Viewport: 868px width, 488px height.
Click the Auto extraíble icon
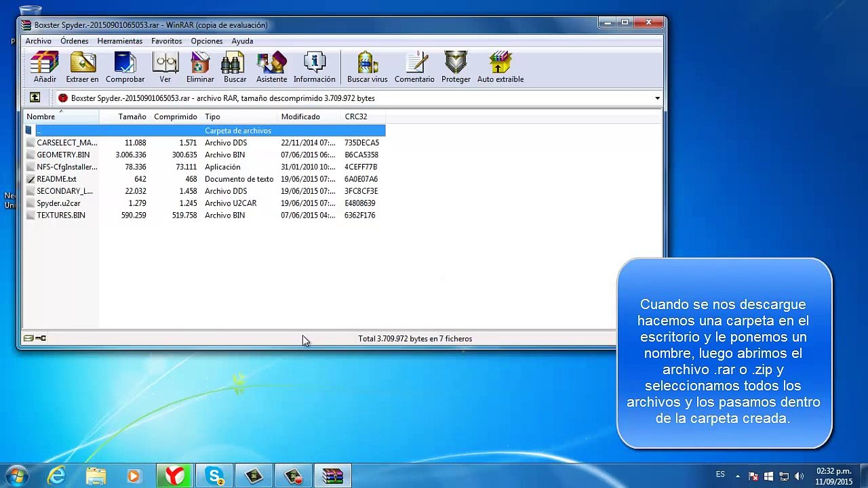tap(500, 63)
